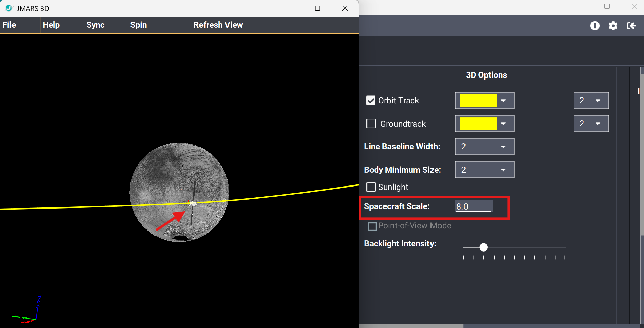Open the info icon in the header bar

[x=595, y=26]
